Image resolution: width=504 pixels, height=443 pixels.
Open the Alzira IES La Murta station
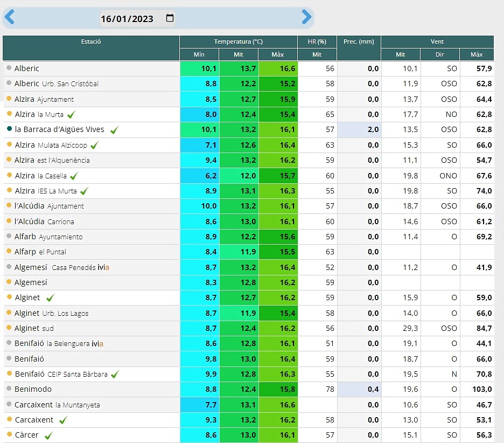click(46, 191)
